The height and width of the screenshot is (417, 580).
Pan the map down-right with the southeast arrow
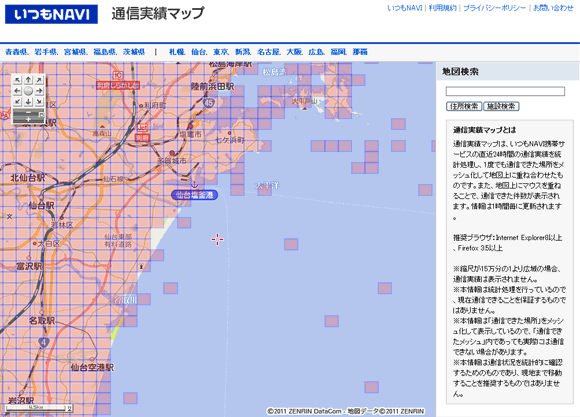coord(39,101)
